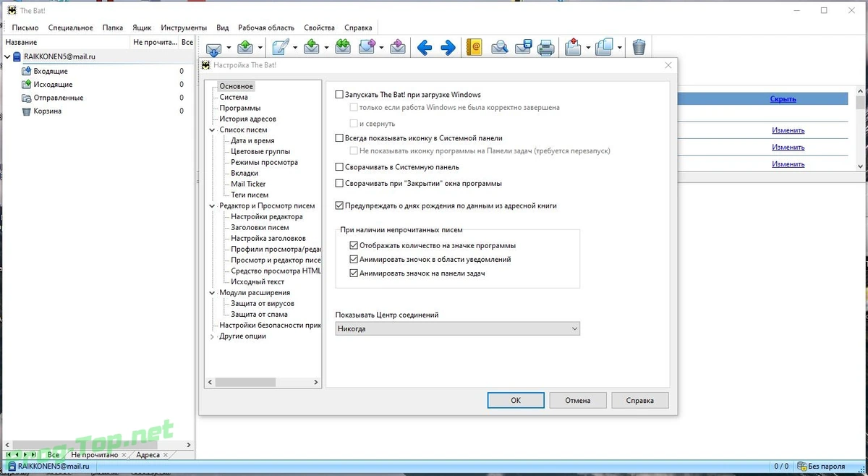Click OK in the settings dialog
868x476 pixels.
pyautogui.click(x=515, y=400)
